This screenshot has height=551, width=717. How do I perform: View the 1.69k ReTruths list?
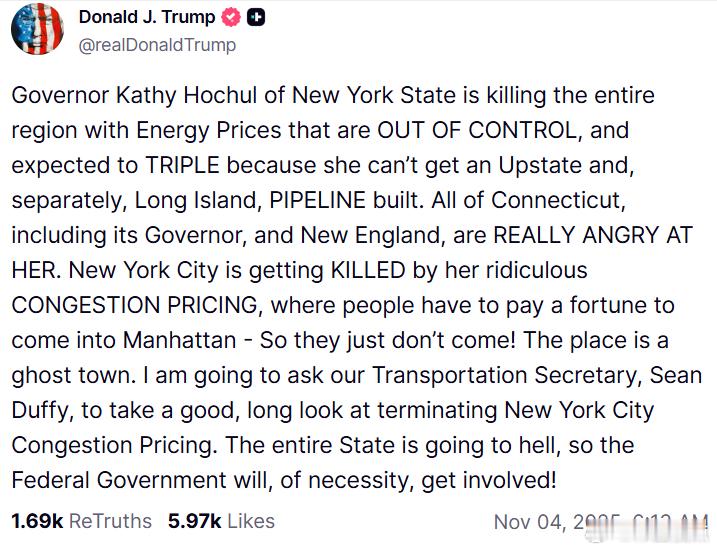pos(81,521)
